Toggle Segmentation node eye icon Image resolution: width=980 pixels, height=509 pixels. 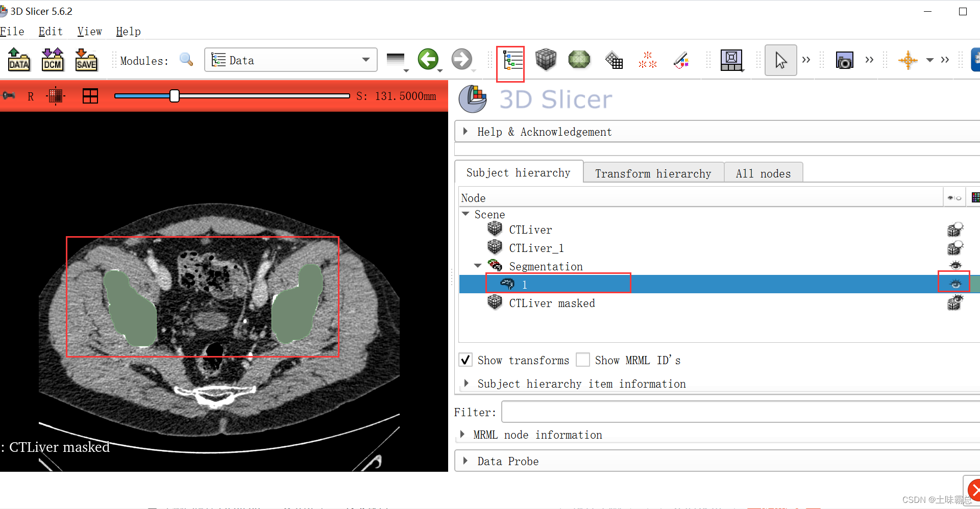955,265
